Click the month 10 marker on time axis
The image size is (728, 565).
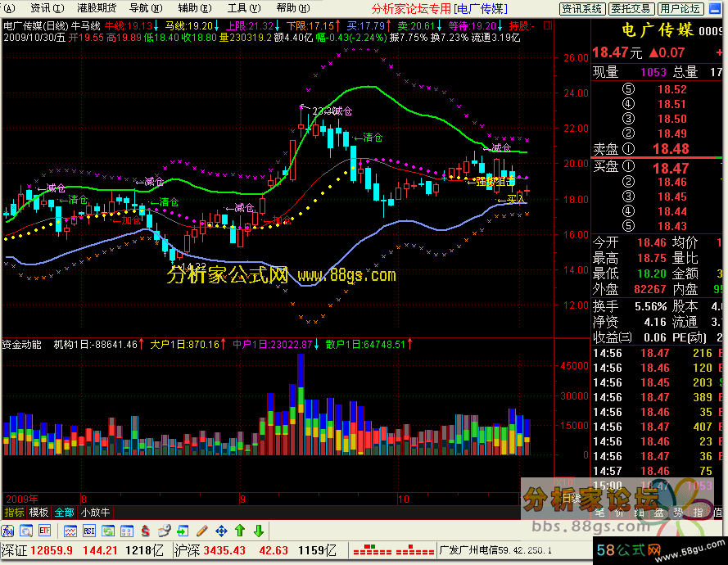tap(404, 499)
